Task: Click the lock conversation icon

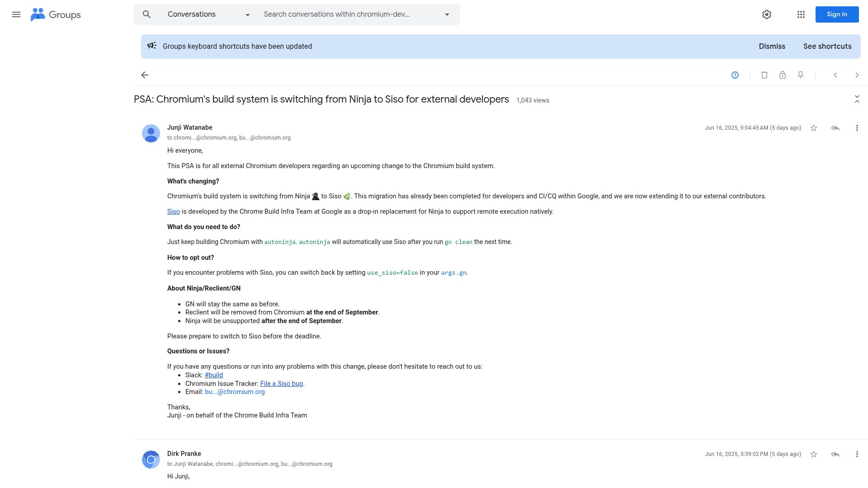Action: pyautogui.click(x=783, y=75)
